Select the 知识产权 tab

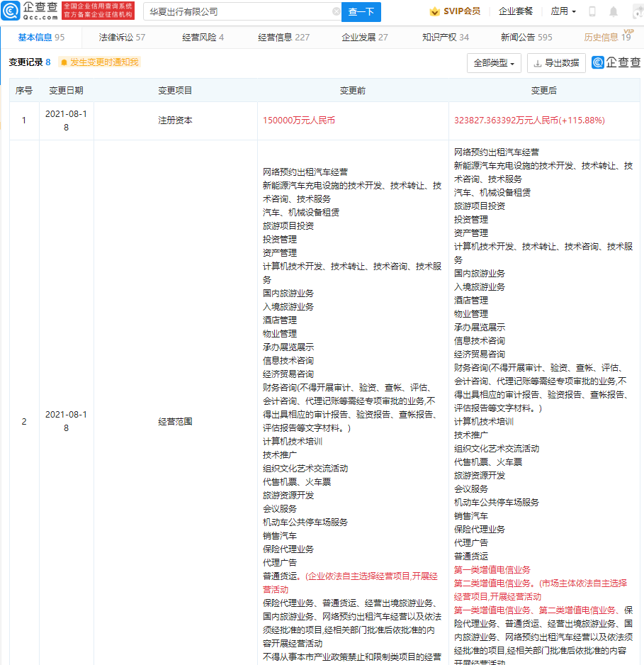click(x=446, y=38)
